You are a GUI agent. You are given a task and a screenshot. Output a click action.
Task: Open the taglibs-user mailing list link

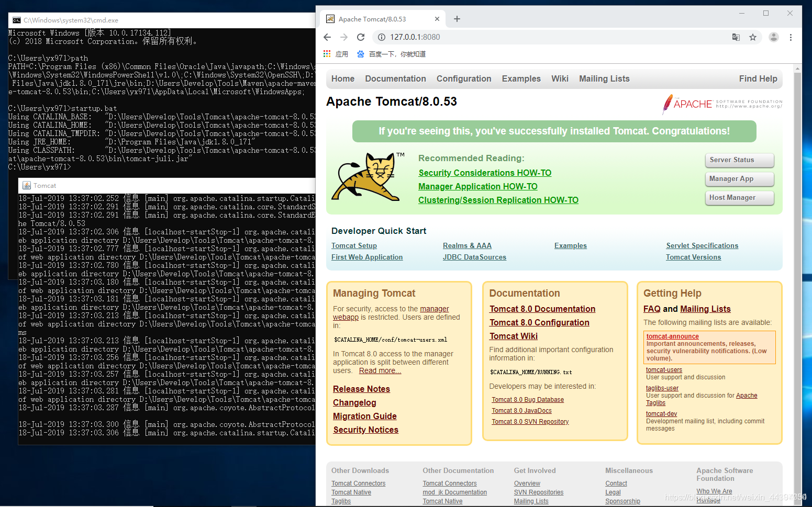[x=662, y=388]
